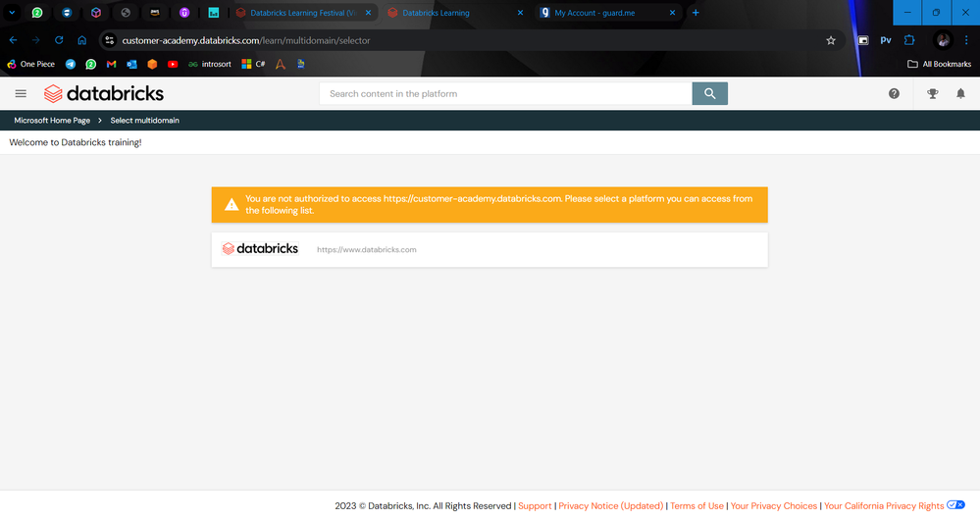The height and width of the screenshot is (521, 980).
Task: Click Microsoft Home Page breadcrumb
Action: tap(52, 120)
